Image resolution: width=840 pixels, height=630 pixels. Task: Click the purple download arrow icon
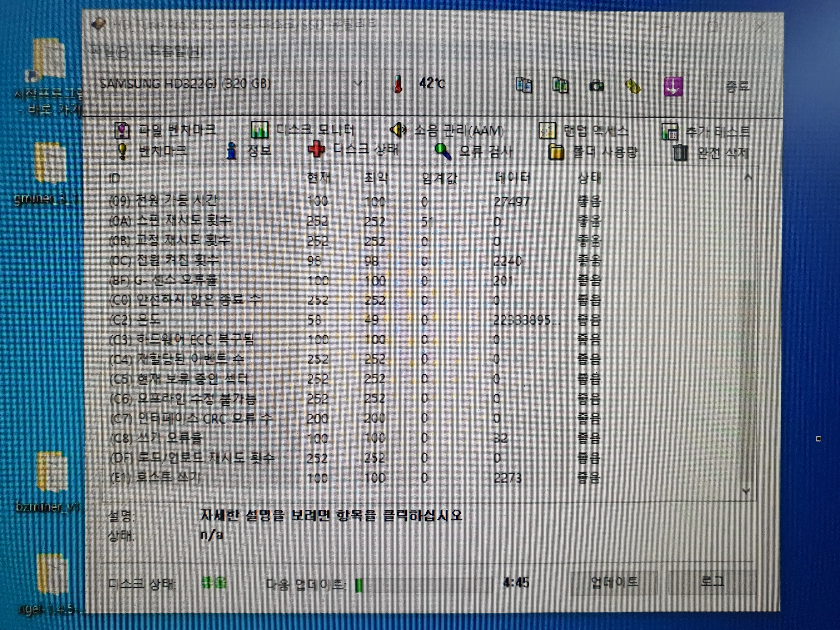click(673, 87)
